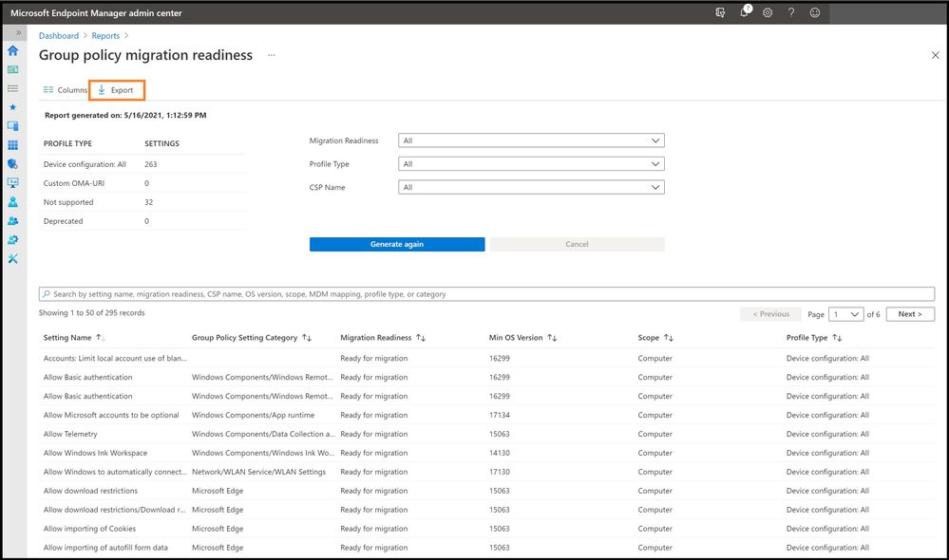Open the Migration Readiness filter dropdown
Viewport: 949px width, 560px height.
(531, 140)
